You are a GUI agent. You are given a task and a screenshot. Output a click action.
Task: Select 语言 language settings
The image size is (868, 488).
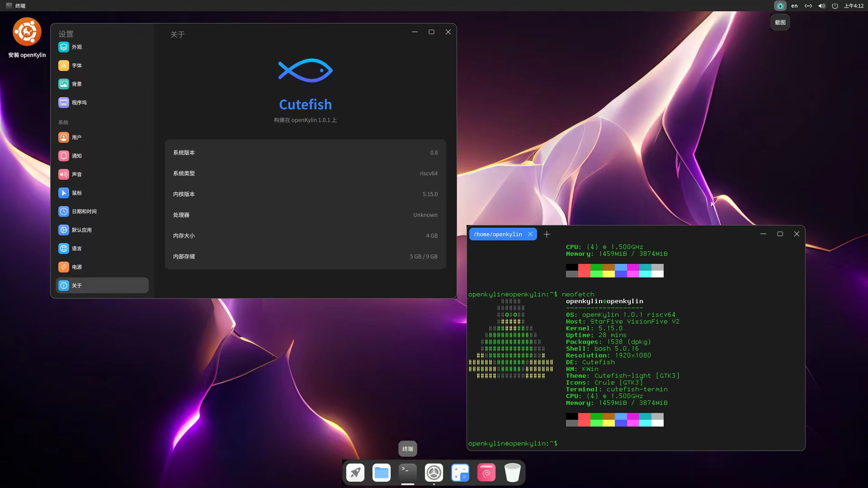pyautogui.click(x=102, y=249)
